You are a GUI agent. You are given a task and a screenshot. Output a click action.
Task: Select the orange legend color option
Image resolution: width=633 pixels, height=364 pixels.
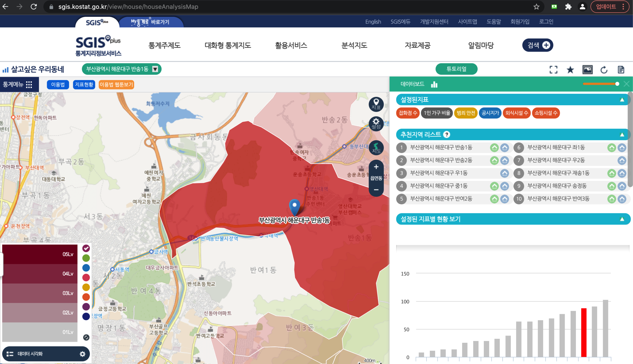tap(86, 297)
